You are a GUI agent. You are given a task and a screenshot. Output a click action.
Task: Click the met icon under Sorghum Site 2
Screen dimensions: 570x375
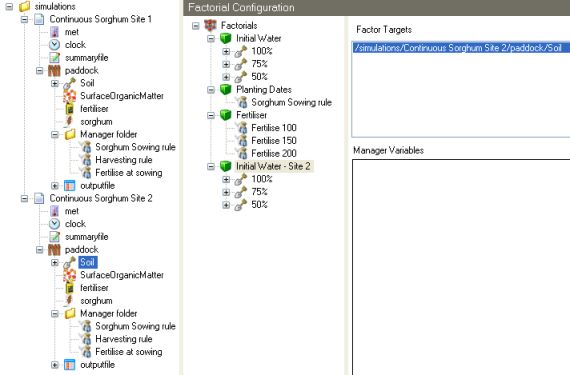coord(55,211)
